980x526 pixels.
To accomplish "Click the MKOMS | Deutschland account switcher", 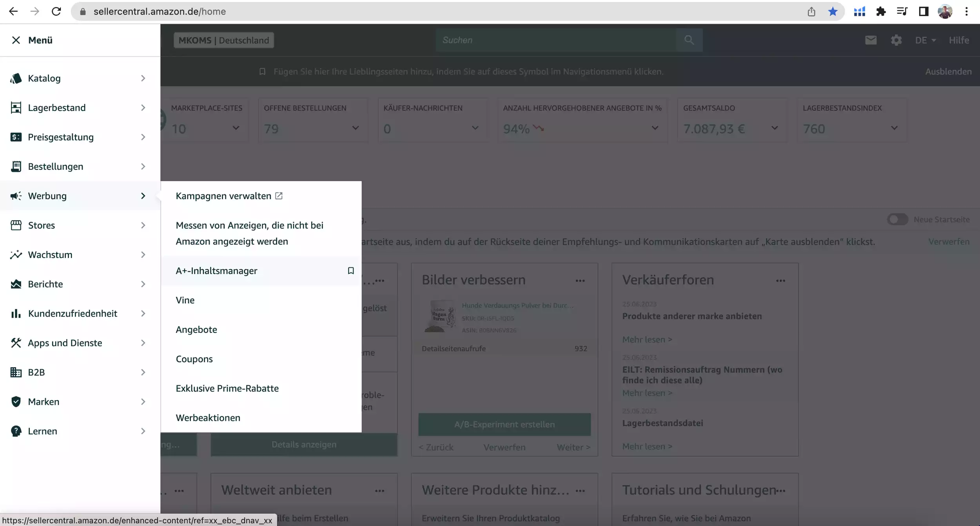I will pyautogui.click(x=224, y=40).
